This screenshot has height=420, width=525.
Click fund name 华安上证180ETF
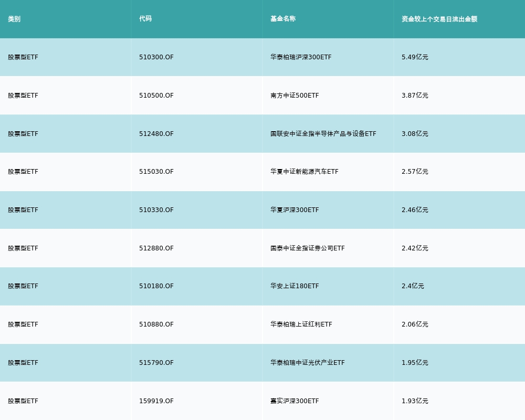295,286
